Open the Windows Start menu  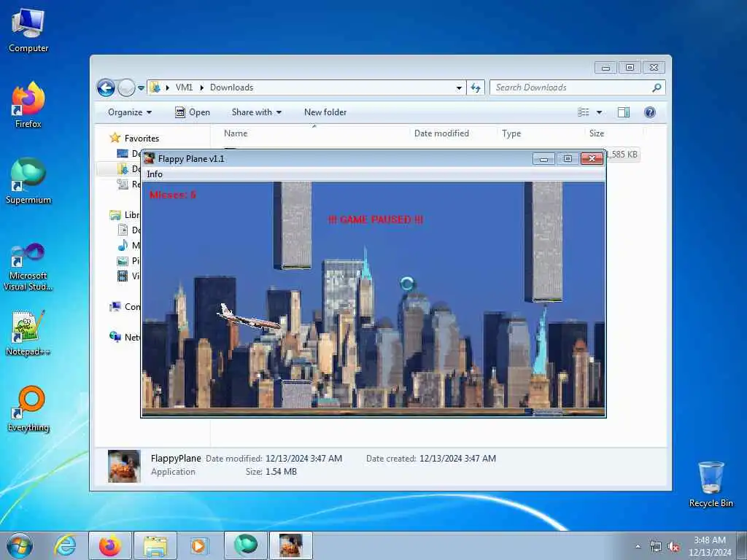pyautogui.click(x=20, y=545)
